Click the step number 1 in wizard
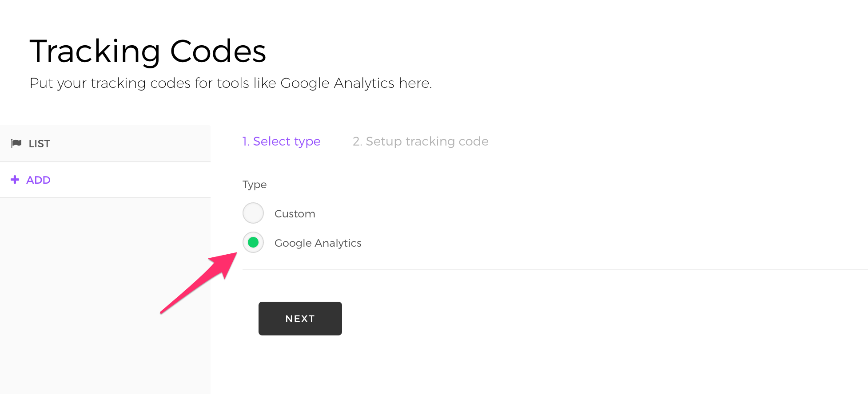 [246, 142]
